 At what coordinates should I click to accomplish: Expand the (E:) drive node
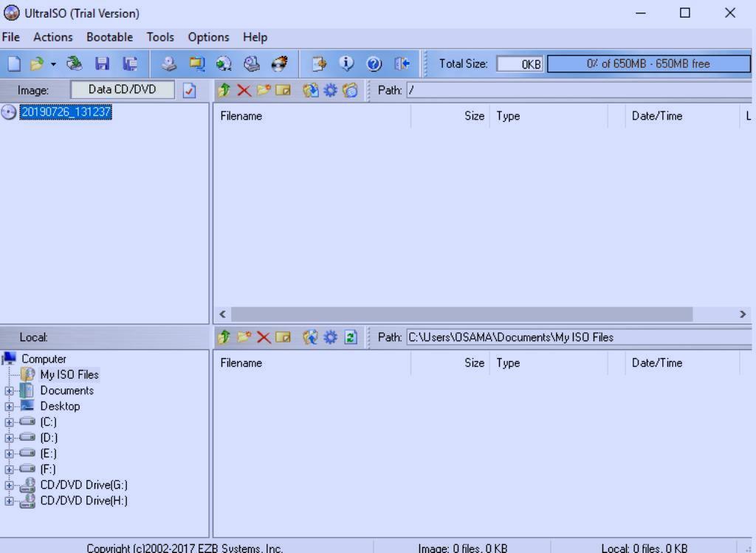(9, 454)
